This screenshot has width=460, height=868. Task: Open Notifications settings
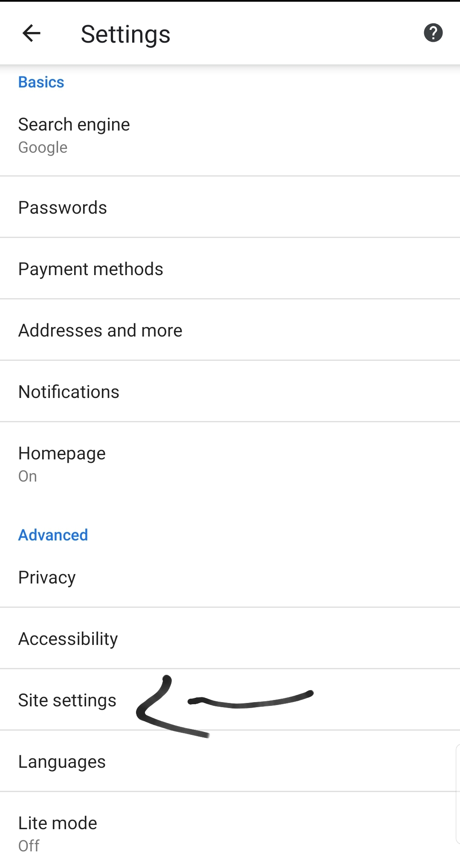pos(69,392)
